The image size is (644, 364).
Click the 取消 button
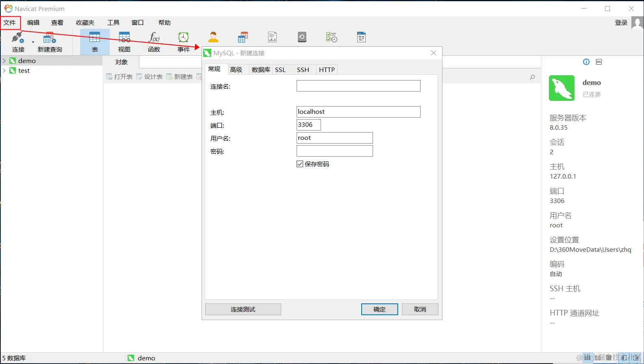click(420, 310)
